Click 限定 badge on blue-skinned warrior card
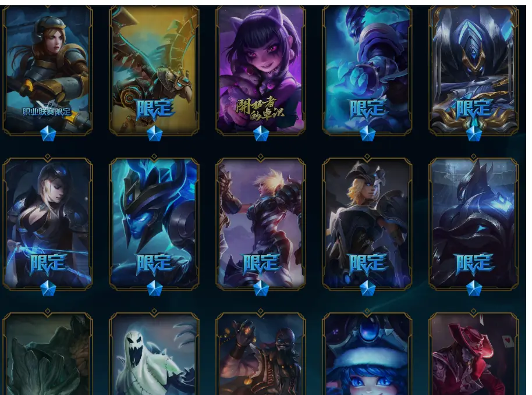Viewport: 532px width, 395px height. pos(154,264)
